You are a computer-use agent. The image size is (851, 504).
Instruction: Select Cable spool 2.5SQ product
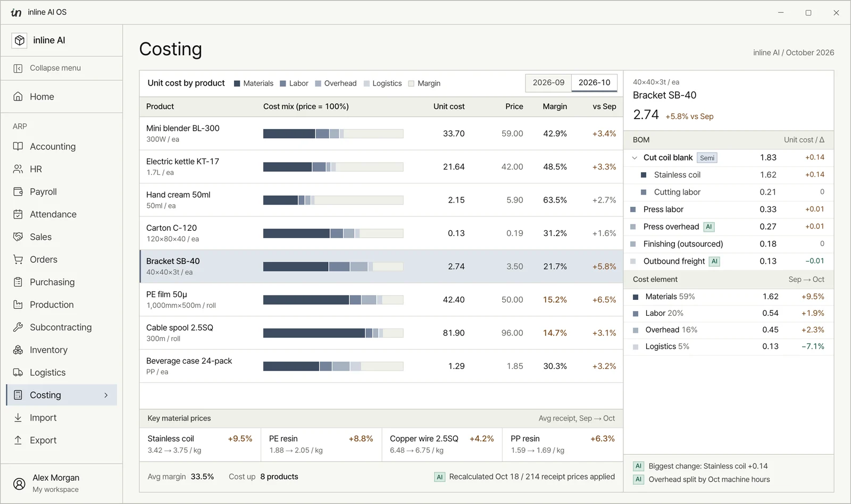coord(381,333)
